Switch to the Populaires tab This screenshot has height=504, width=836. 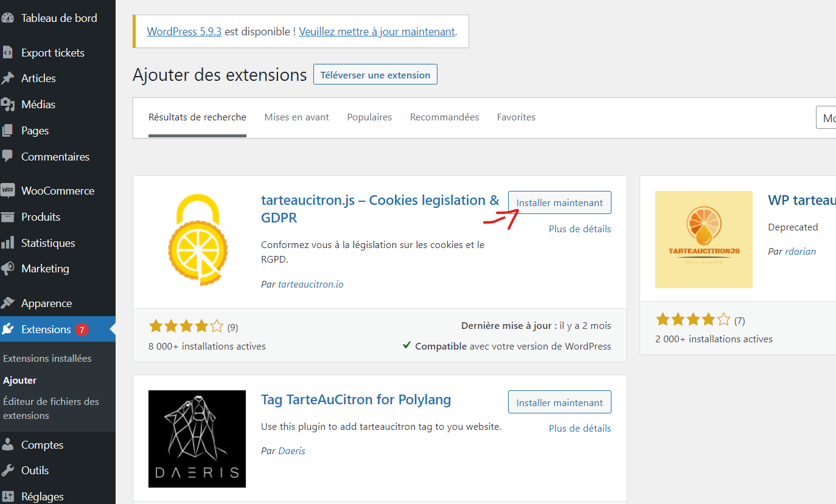(369, 117)
